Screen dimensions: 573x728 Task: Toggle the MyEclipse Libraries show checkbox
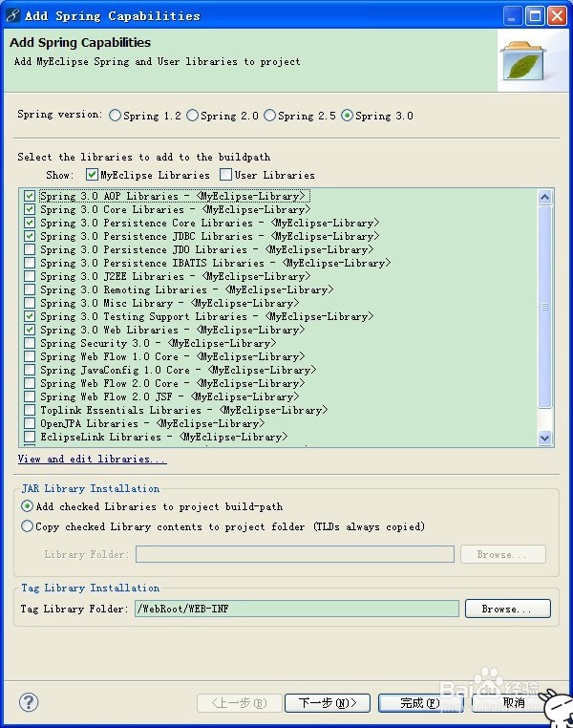click(x=92, y=175)
